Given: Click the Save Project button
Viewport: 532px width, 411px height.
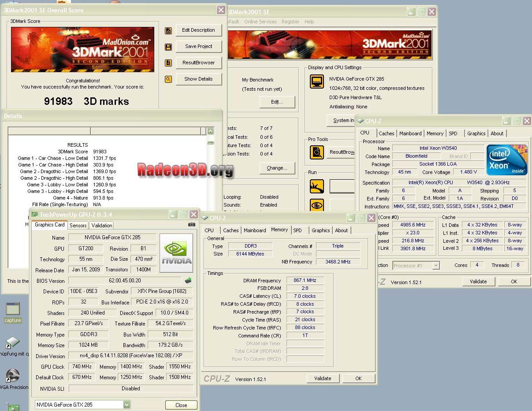Looking at the screenshot, I should (198, 46).
